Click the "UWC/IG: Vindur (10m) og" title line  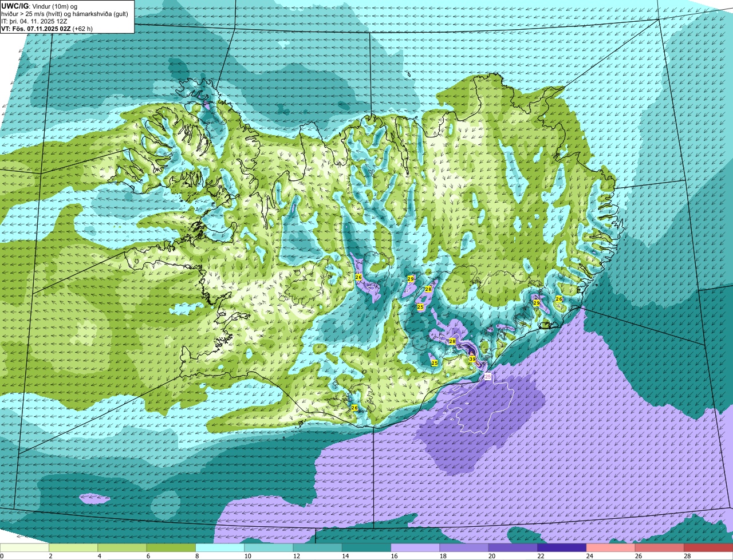pos(40,6)
